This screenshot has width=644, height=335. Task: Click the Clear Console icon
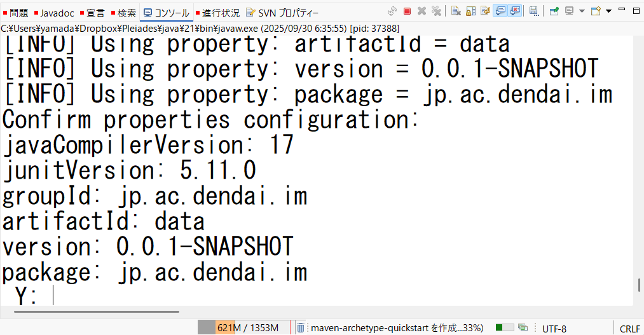[x=456, y=11]
